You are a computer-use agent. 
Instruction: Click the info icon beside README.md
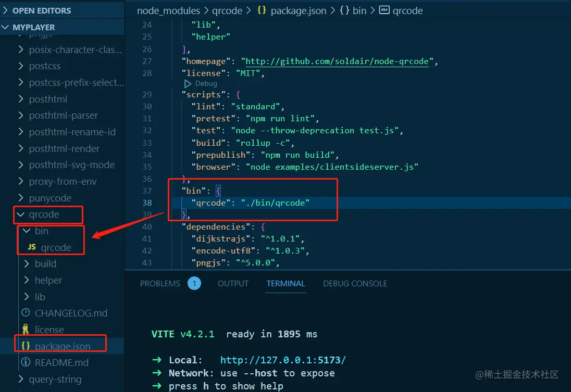coord(26,362)
